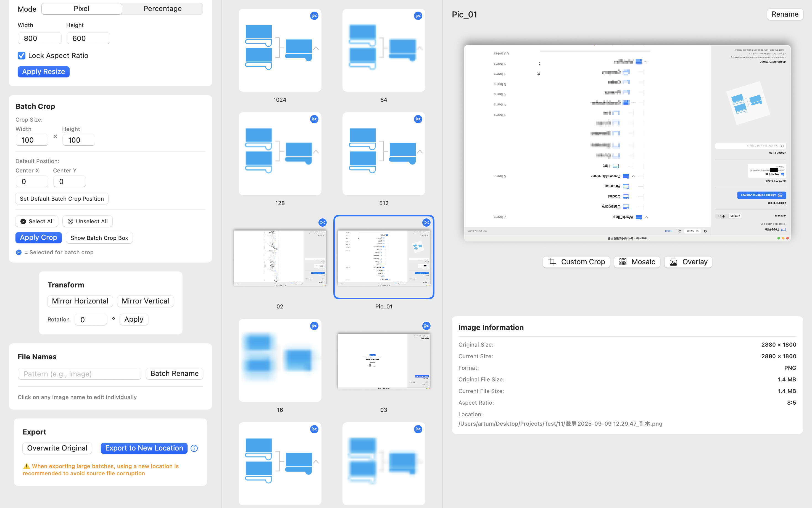Click Mirror Horizontal button
Image resolution: width=812 pixels, height=508 pixels.
[80, 301]
